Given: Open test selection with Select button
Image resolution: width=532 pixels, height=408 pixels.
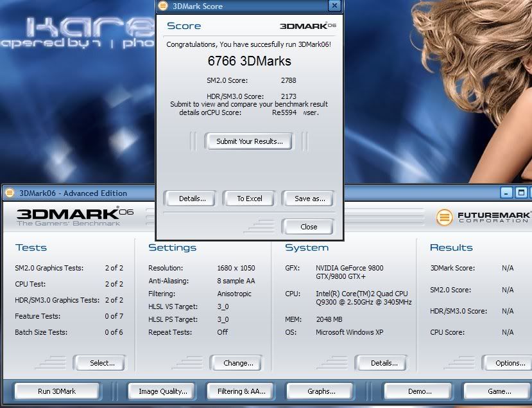Looking at the screenshot, I should [x=102, y=363].
